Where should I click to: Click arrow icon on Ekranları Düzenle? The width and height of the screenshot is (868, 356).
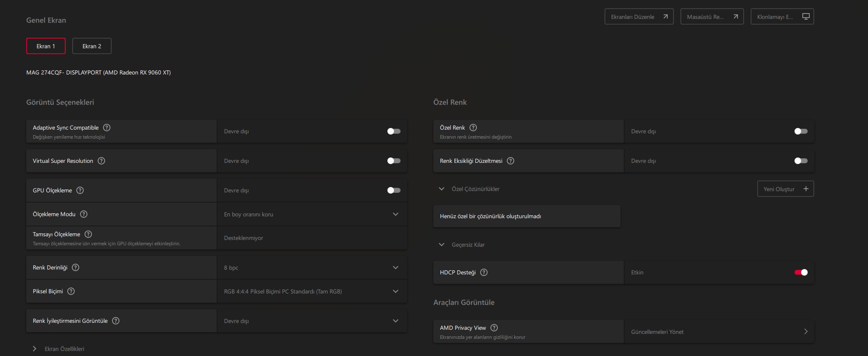[x=666, y=16]
